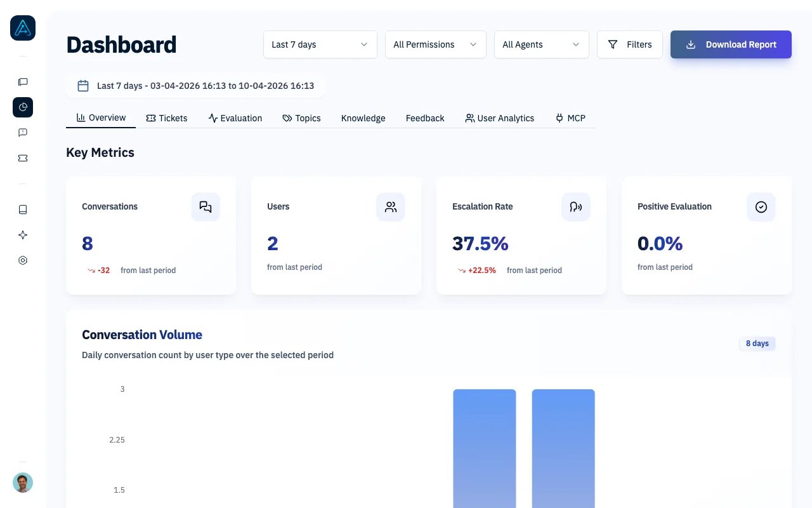Click the sparkle AI icon in the sidebar

click(23, 235)
